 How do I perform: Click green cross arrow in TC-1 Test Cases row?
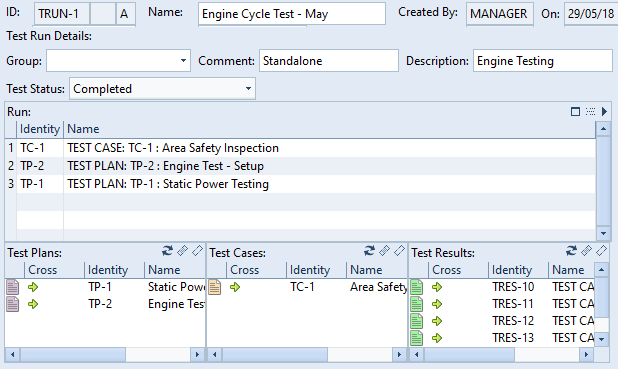click(235, 287)
